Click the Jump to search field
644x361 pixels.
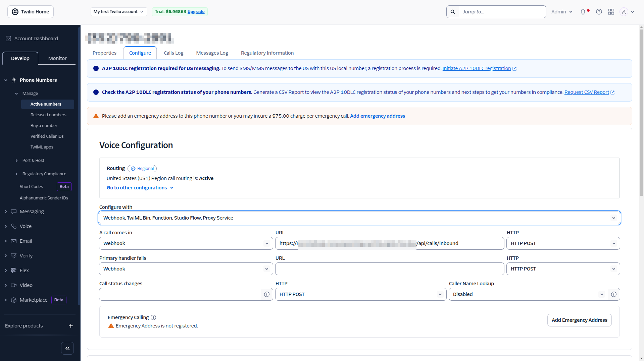(502, 12)
